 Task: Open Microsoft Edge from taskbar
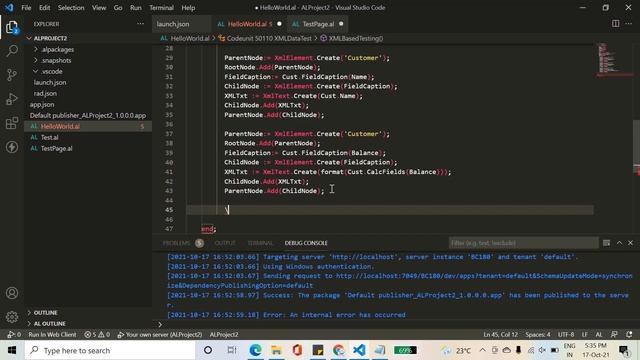256,350
